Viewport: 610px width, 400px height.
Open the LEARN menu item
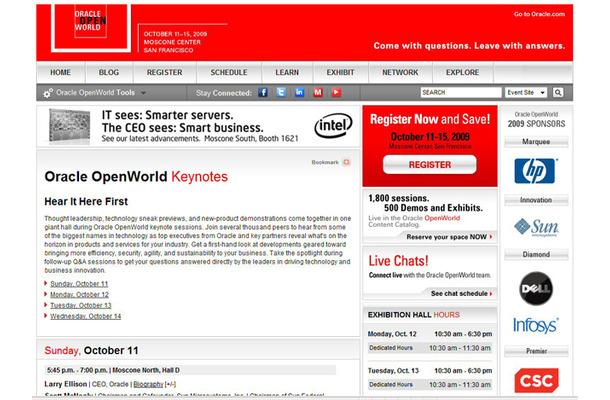click(287, 72)
